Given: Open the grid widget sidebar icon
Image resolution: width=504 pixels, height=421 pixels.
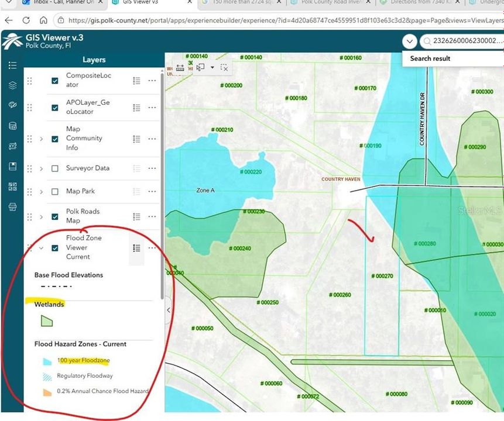Looking at the screenshot, I should (x=12, y=187).
